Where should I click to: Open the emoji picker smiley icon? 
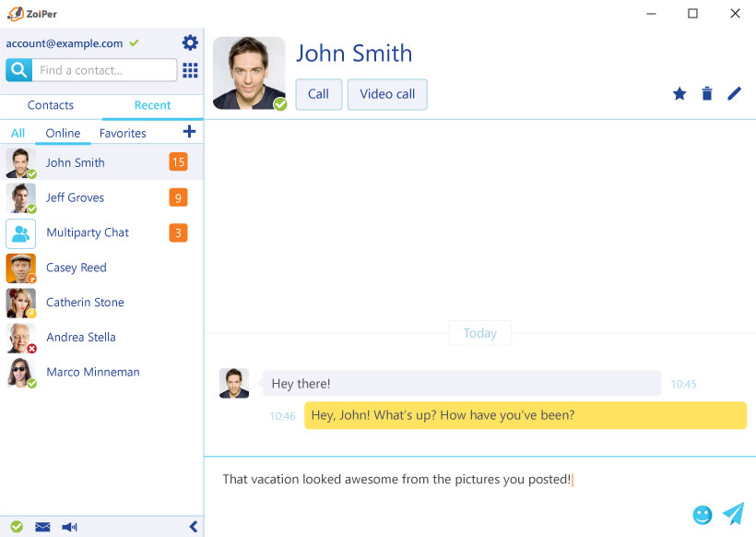[703, 515]
